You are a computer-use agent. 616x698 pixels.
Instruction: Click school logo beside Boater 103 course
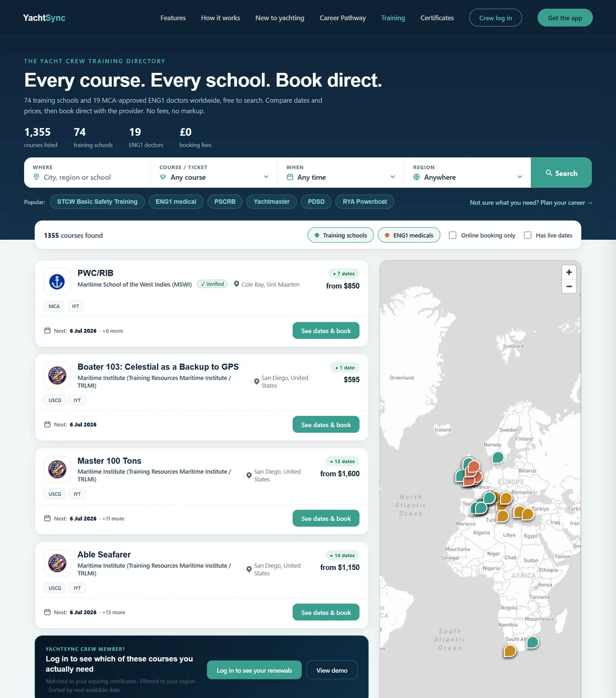[x=57, y=376]
